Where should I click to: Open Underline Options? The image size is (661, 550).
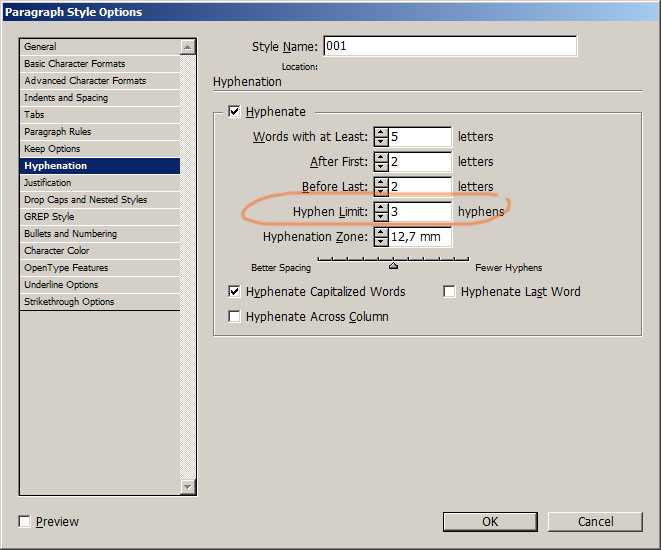100,284
